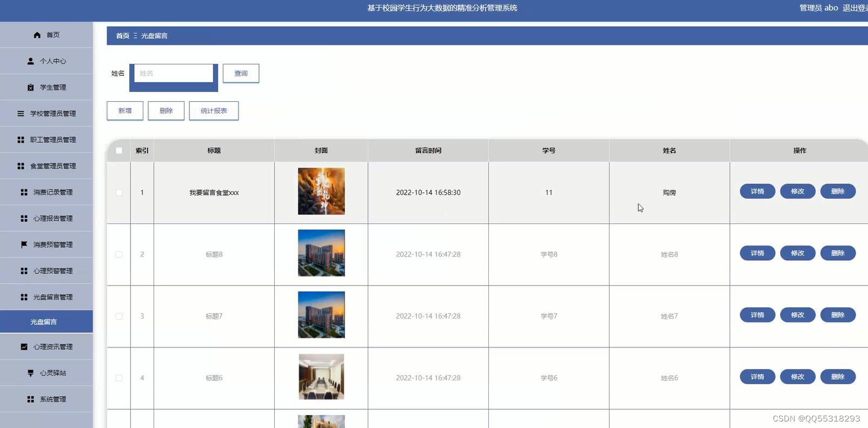The width and height of the screenshot is (868, 428).
Task: Click 详情 for row 标题7
Action: (757, 315)
